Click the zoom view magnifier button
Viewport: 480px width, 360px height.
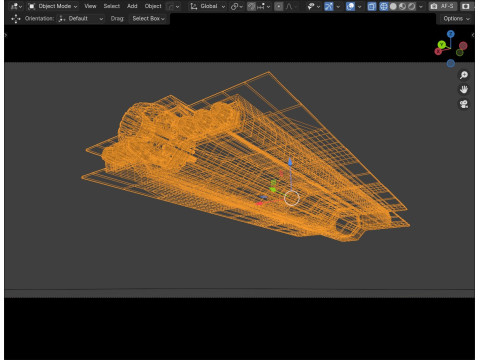[464, 75]
